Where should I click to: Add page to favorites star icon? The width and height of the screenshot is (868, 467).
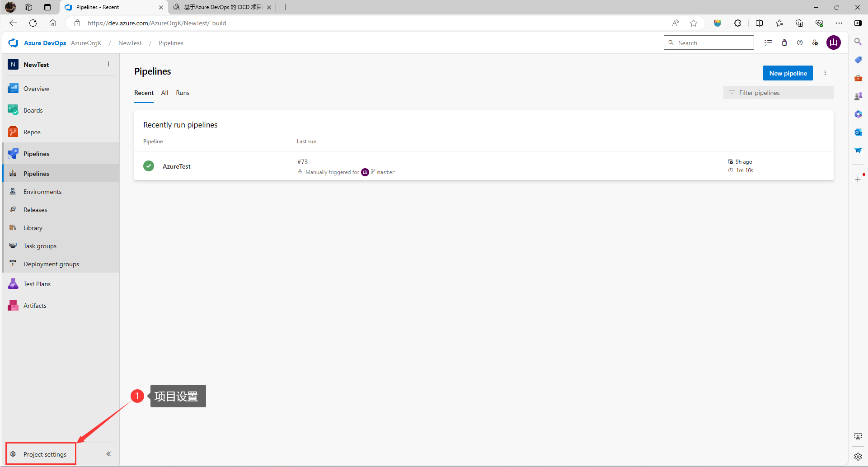click(x=694, y=23)
